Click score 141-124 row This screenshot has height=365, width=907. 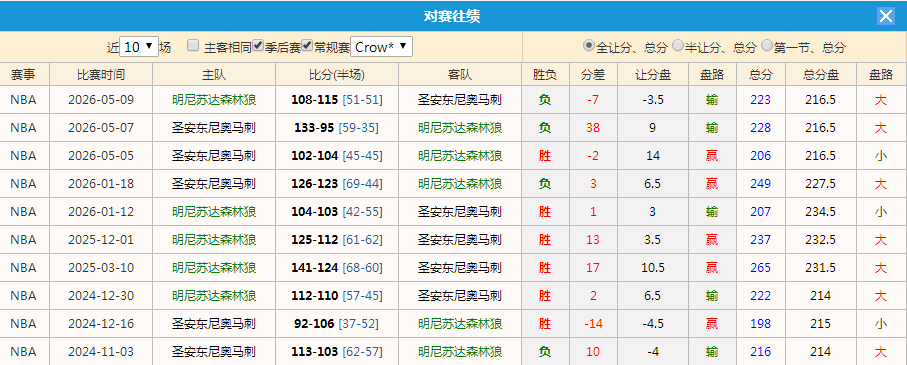pyautogui.click(x=314, y=268)
